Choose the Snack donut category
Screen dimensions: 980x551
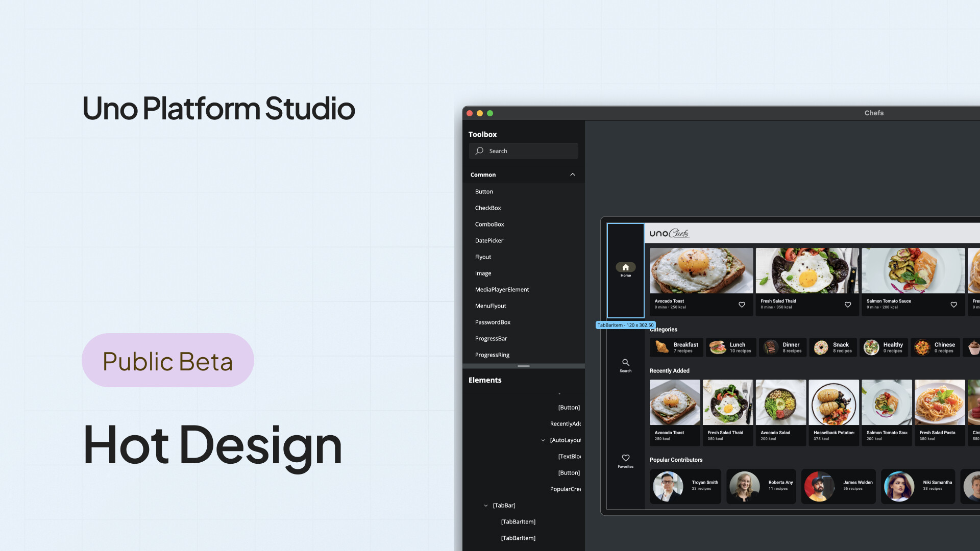(x=821, y=347)
